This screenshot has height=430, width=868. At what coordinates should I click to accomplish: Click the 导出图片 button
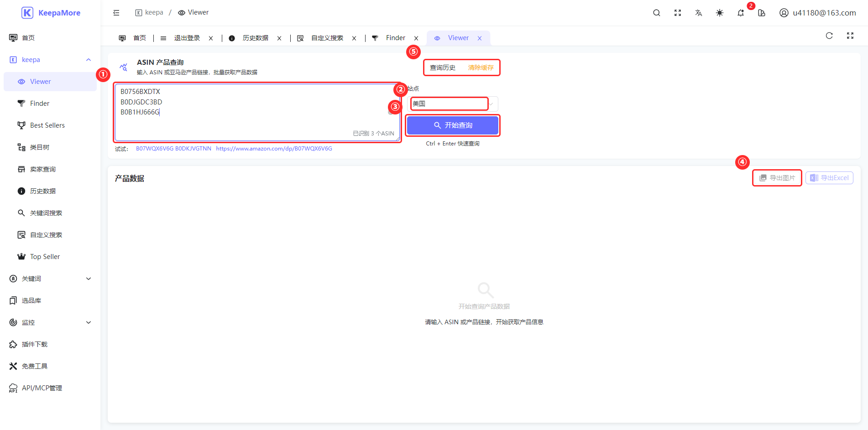click(x=777, y=178)
